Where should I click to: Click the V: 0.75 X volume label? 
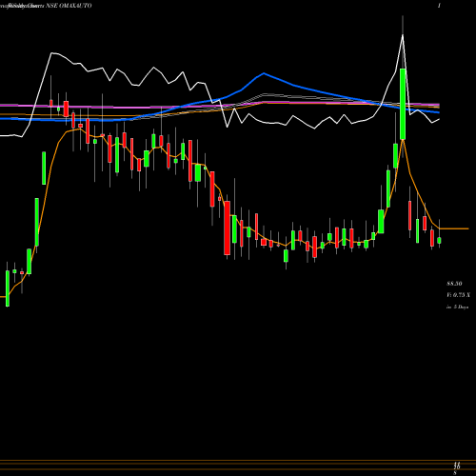point(458,295)
